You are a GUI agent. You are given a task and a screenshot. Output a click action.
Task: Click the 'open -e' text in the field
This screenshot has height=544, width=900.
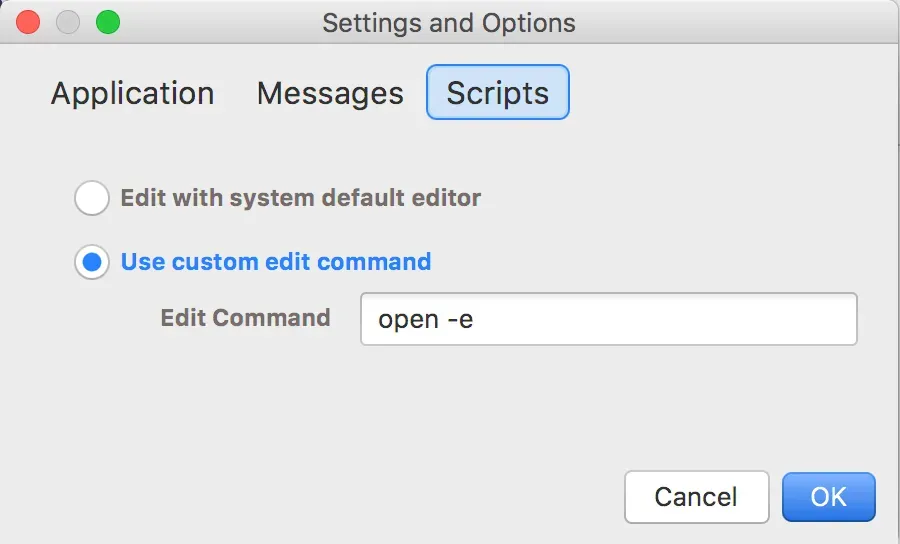tap(425, 320)
